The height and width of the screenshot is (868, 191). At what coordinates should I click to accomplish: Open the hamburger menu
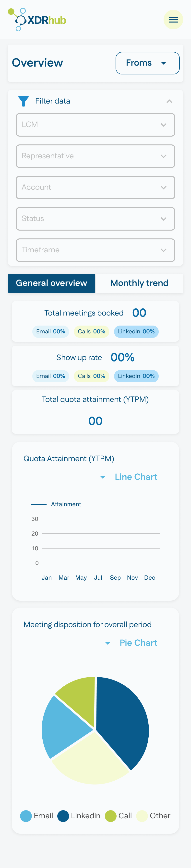point(173,20)
